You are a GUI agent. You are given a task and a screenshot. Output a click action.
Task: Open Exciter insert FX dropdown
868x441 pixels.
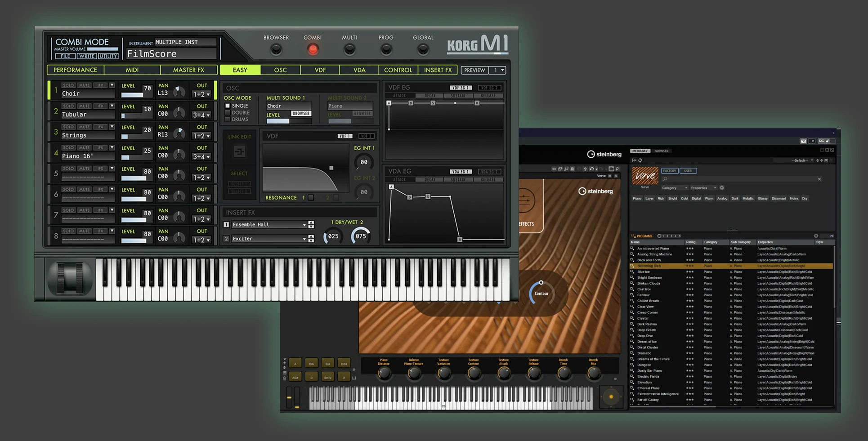pyautogui.click(x=269, y=239)
